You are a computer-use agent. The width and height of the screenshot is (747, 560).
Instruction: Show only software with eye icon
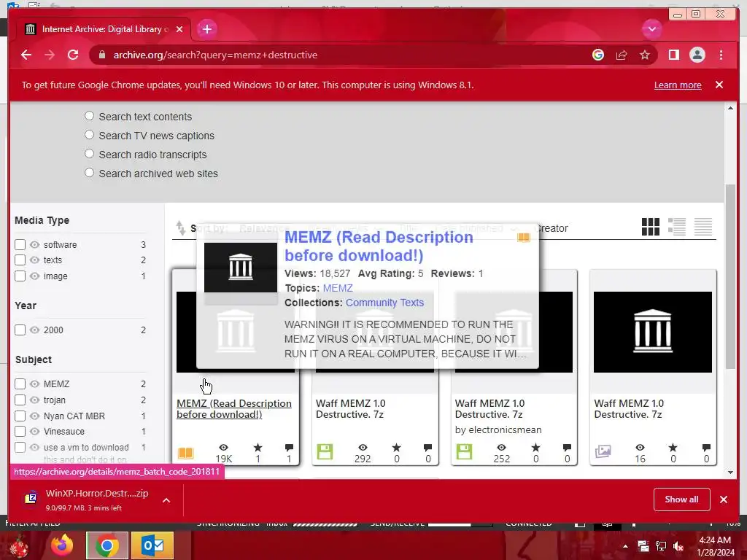tap(34, 245)
